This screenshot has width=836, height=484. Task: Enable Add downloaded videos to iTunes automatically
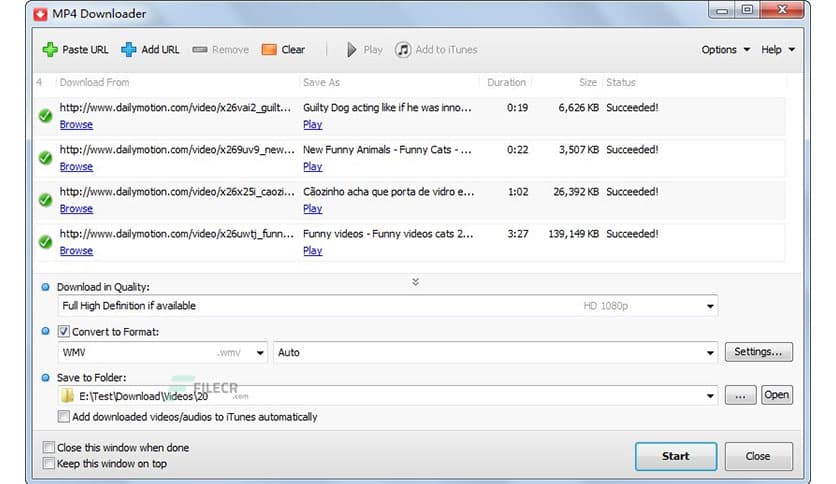[x=63, y=416]
